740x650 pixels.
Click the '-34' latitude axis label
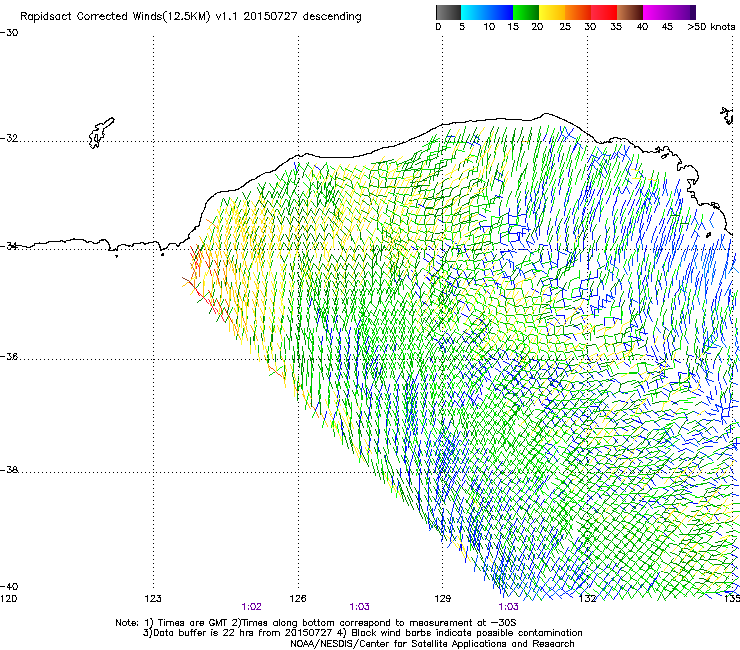pyautogui.click(x=9, y=246)
